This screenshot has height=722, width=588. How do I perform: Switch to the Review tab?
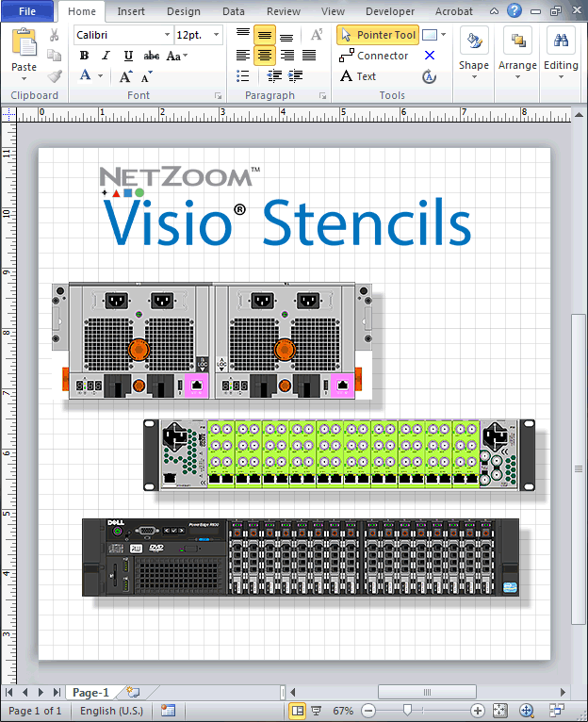pos(284,11)
